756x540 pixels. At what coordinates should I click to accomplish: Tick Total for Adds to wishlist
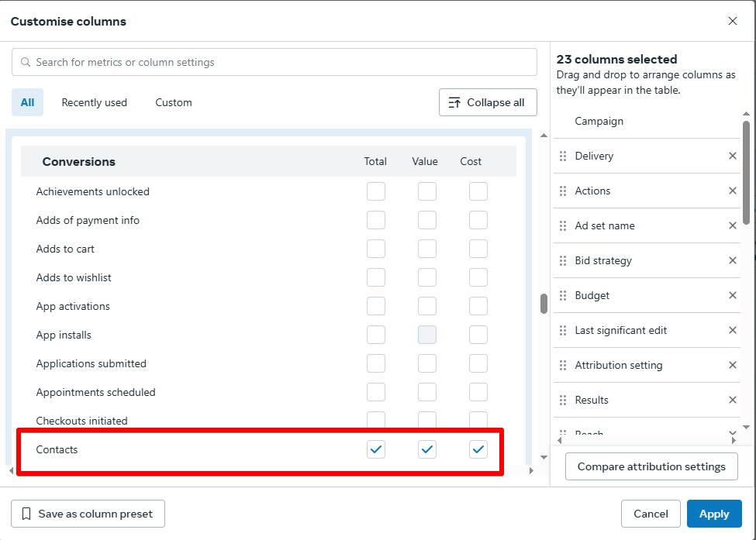click(376, 277)
